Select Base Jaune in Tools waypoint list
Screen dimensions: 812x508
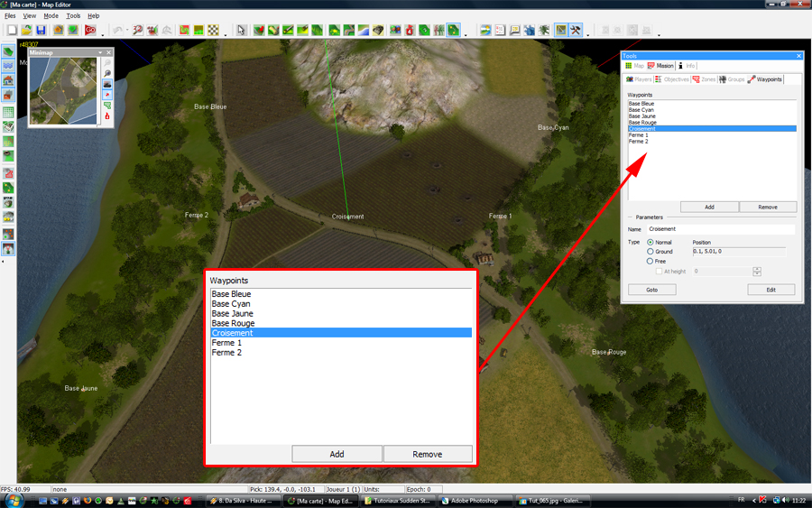(712, 116)
